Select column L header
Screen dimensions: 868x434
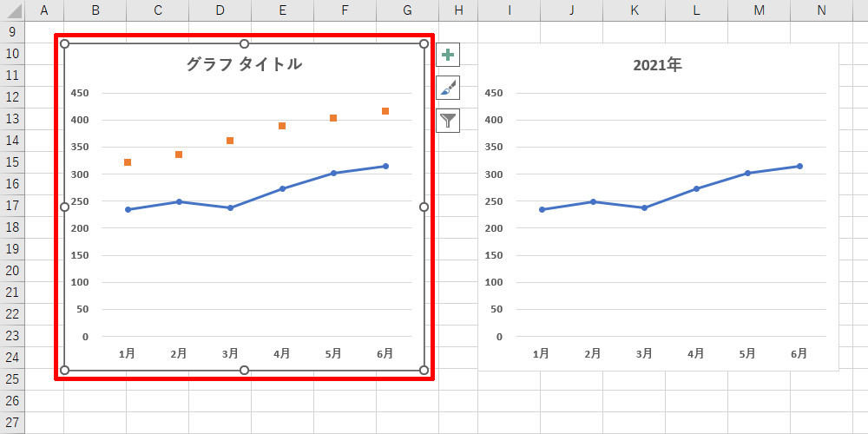point(696,10)
